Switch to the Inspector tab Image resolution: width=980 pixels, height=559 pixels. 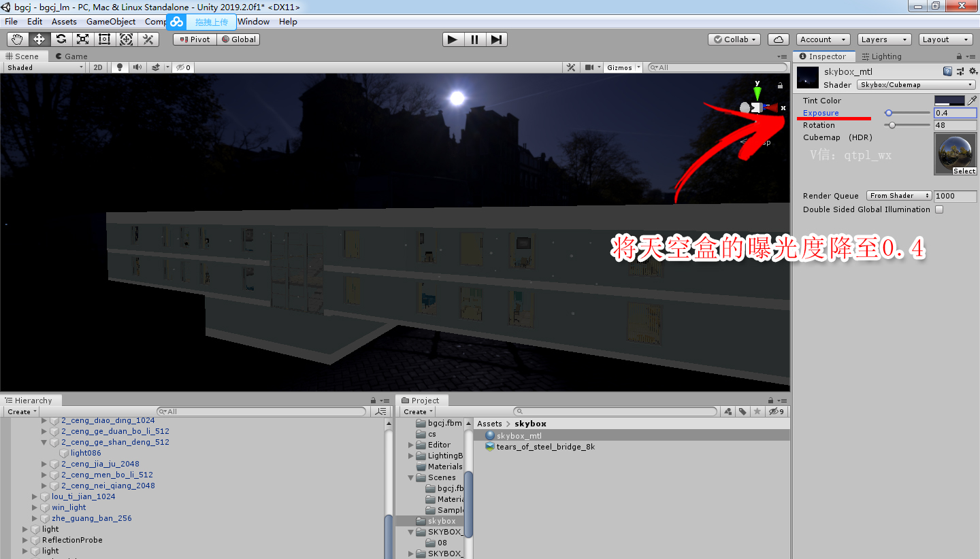(823, 56)
